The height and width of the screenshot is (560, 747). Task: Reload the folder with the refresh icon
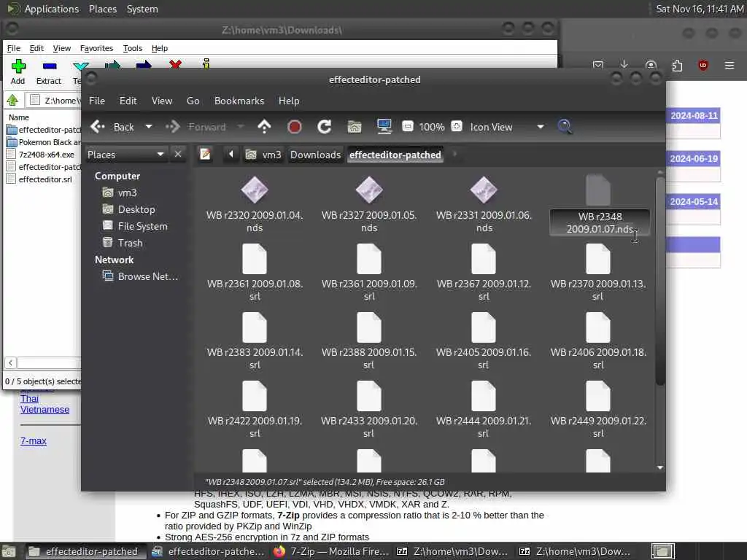tap(325, 127)
